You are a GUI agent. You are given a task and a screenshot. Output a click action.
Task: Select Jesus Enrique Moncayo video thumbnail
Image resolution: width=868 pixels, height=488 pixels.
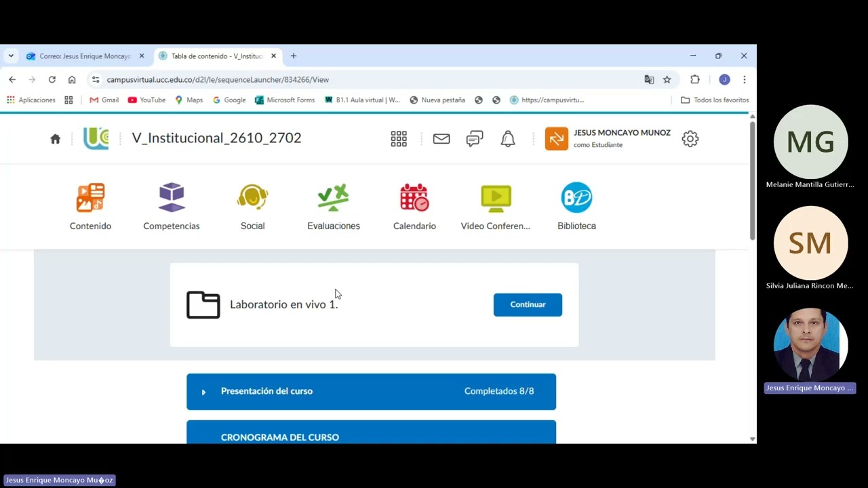[810, 345]
